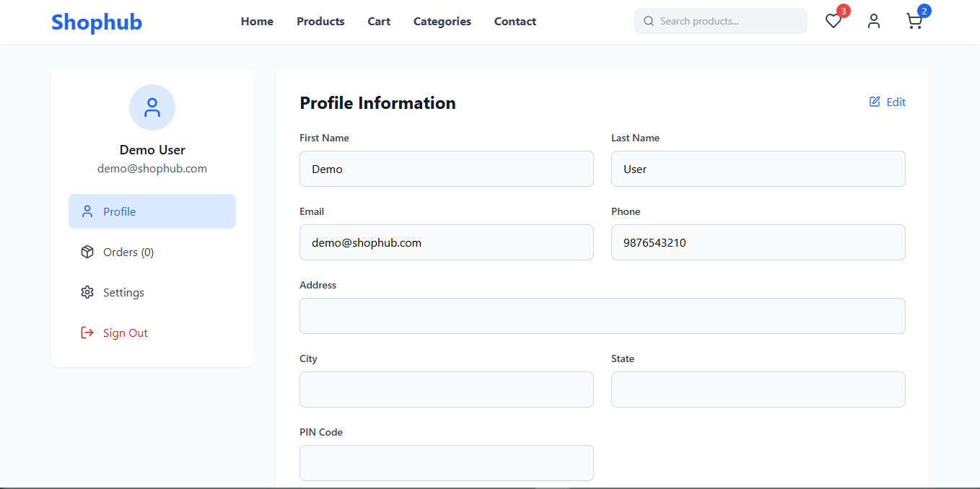Click the Settings gear icon
980x489 pixels.
point(87,292)
